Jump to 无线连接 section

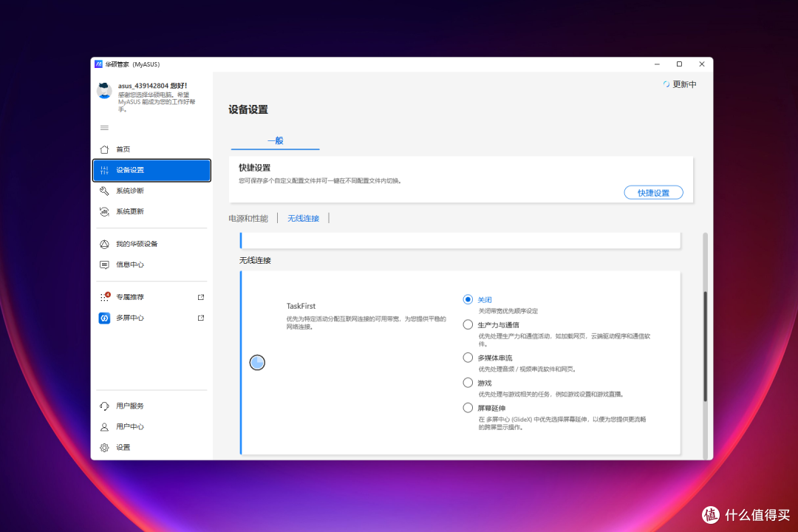tap(304, 219)
